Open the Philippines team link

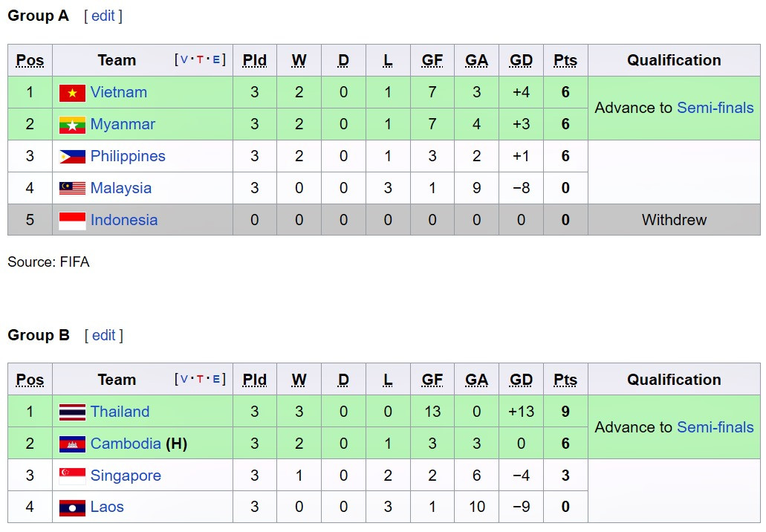pos(128,156)
